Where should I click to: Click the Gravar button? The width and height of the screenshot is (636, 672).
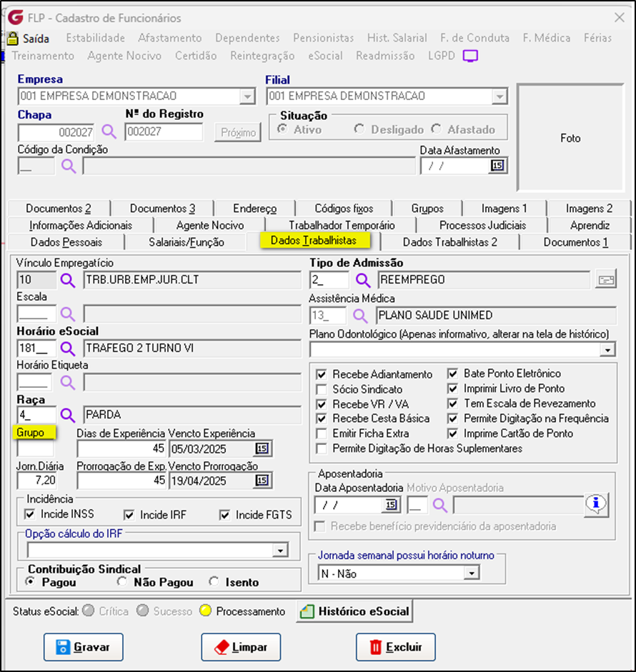pyautogui.click(x=83, y=647)
